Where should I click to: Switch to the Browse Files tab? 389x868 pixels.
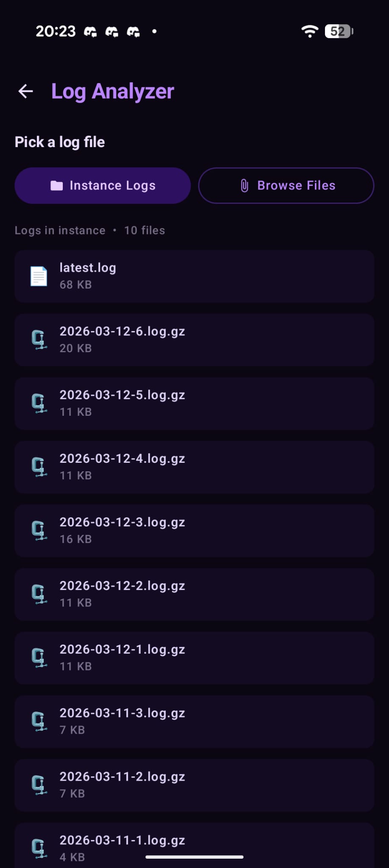286,185
